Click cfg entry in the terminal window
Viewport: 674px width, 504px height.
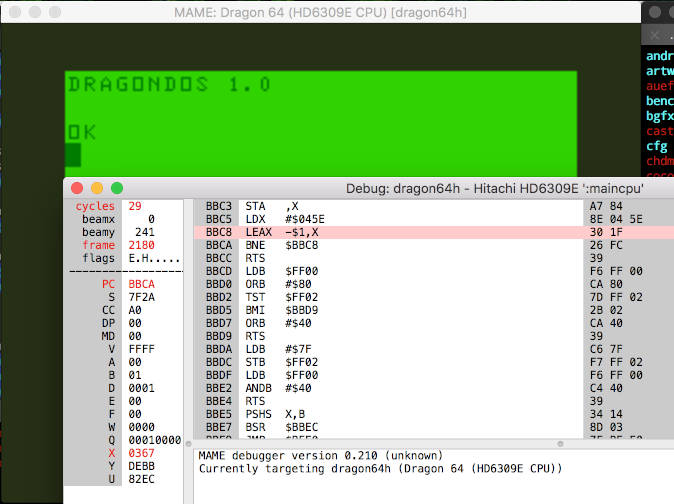point(657,147)
